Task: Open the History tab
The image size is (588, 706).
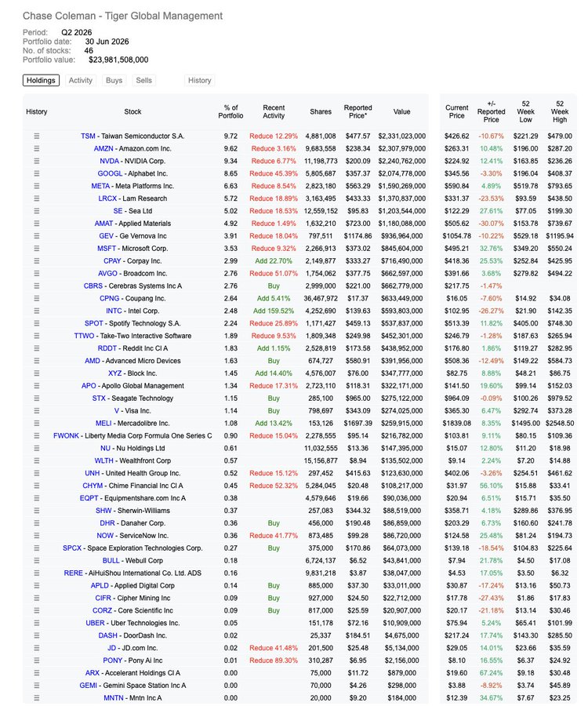Action: coord(200,81)
